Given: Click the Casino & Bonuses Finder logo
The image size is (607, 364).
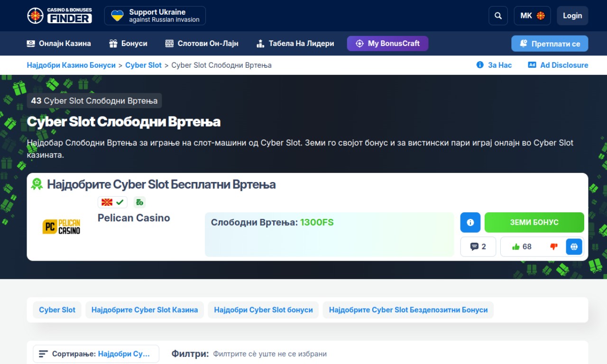Looking at the screenshot, I should (60, 16).
